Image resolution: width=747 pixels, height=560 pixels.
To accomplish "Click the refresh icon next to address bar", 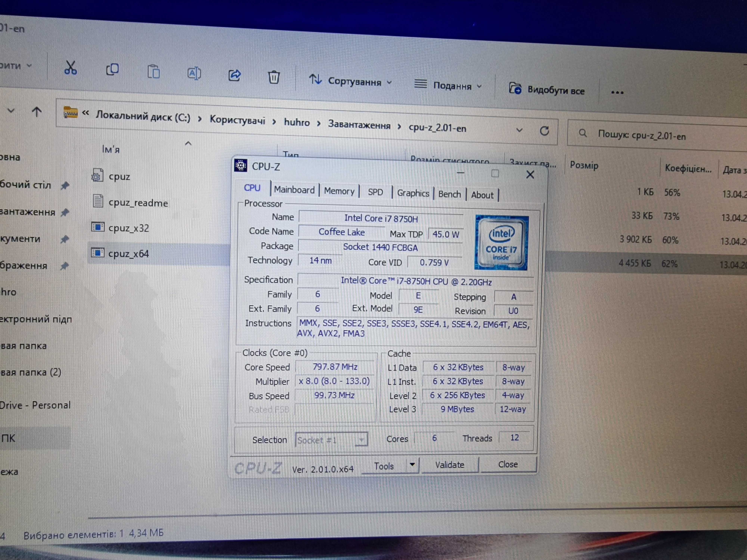I will coord(544,131).
